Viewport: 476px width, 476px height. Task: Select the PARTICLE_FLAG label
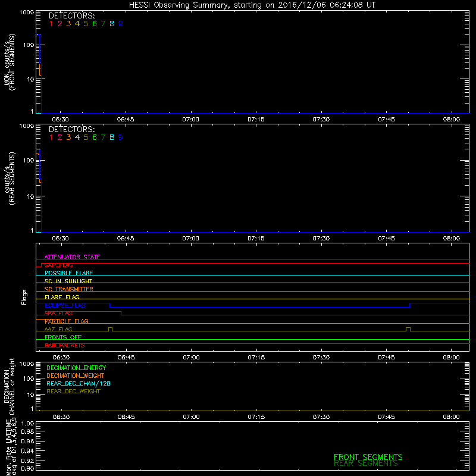[x=67, y=321]
